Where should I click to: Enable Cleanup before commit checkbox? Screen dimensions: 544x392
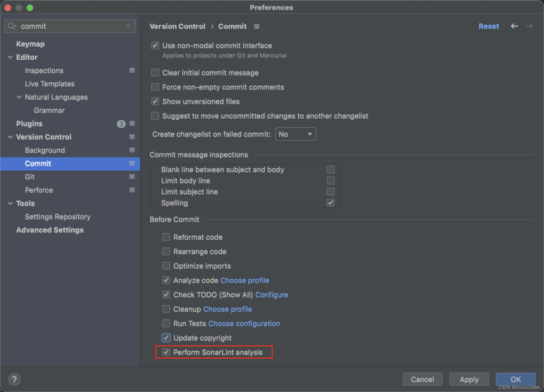coord(166,309)
